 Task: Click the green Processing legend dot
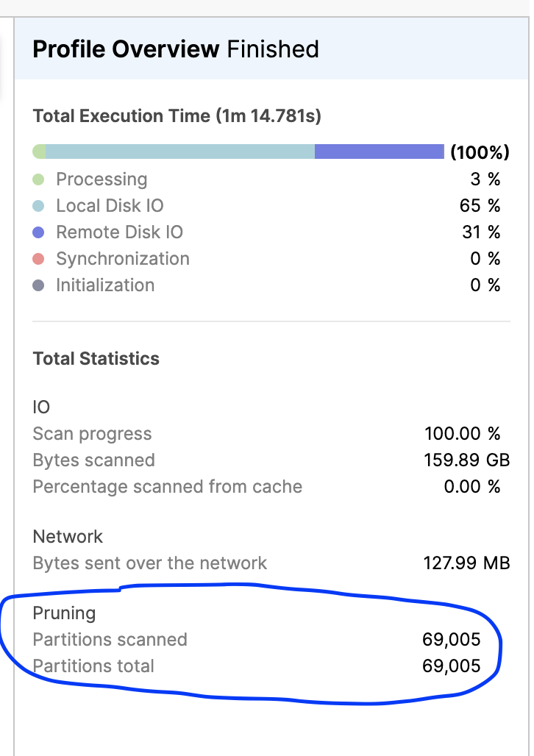(x=38, y=179)
